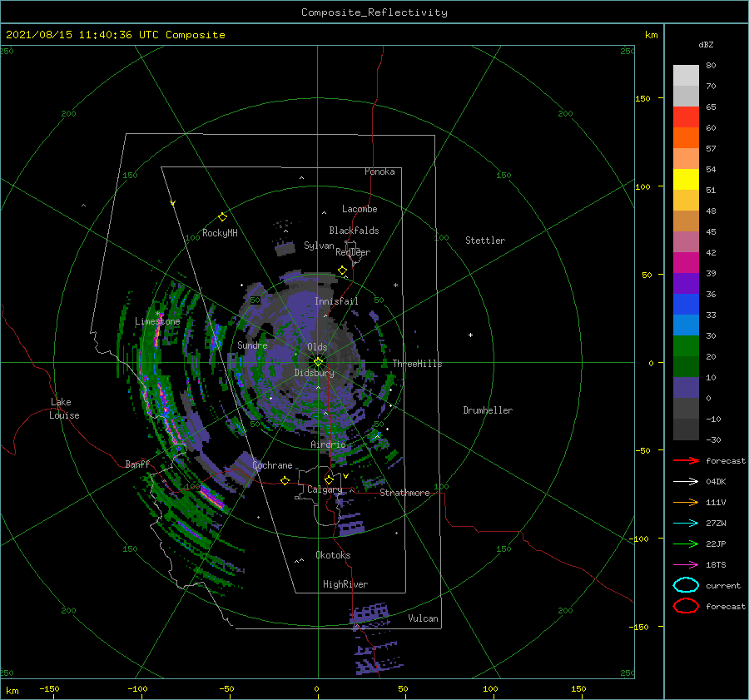Click the Didsbury label

314,373
